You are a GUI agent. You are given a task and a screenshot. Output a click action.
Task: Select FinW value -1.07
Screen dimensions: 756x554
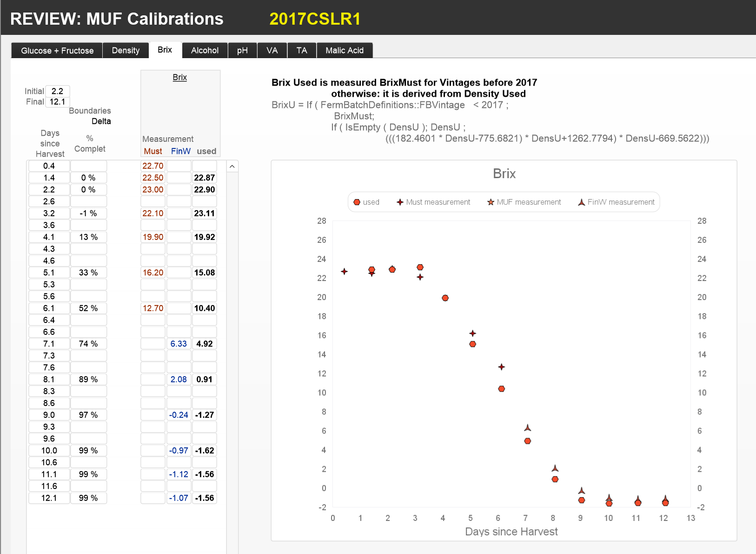[x=179, y=498]
